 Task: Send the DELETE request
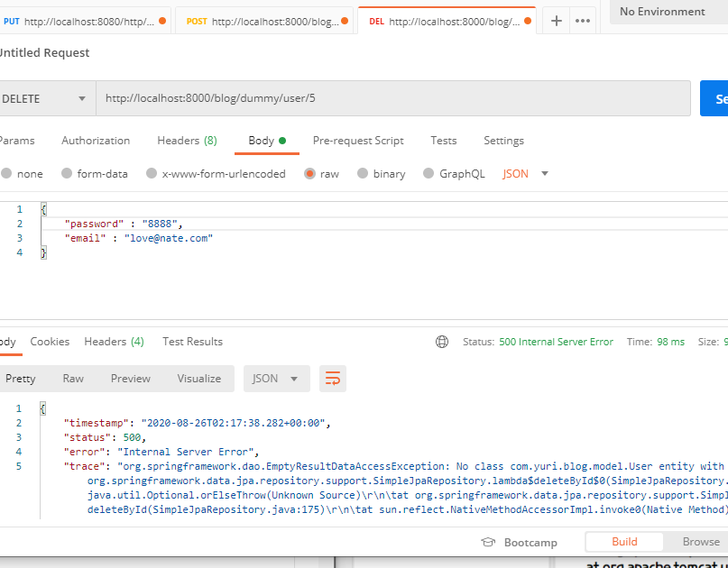pos(715,98)
